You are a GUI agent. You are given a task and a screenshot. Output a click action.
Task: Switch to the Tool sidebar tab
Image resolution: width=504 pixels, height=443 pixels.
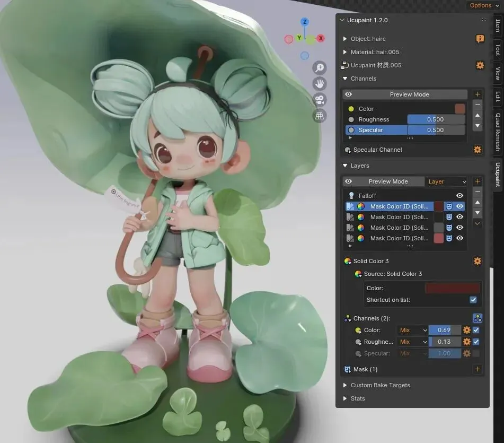pos(498,49)
